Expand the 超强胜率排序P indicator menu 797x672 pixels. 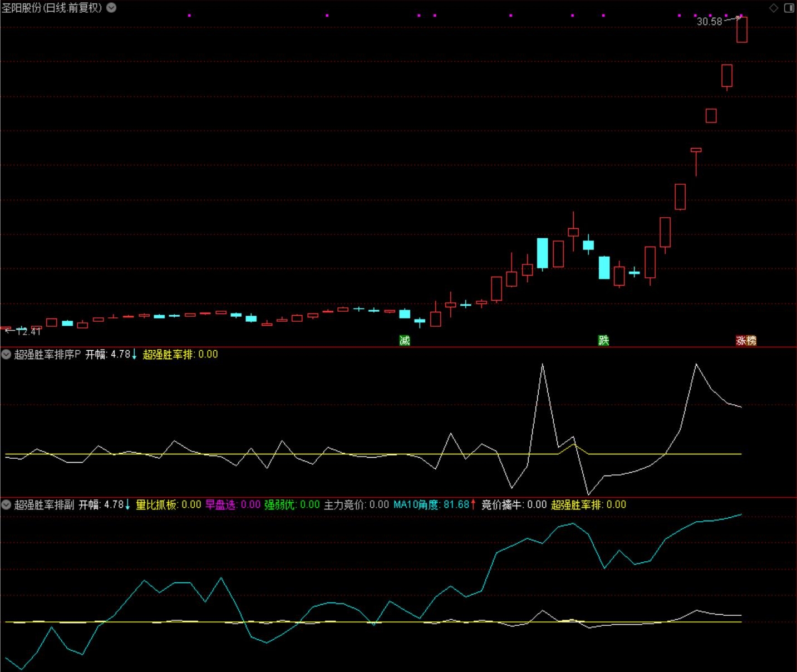[x=6, y=354]
